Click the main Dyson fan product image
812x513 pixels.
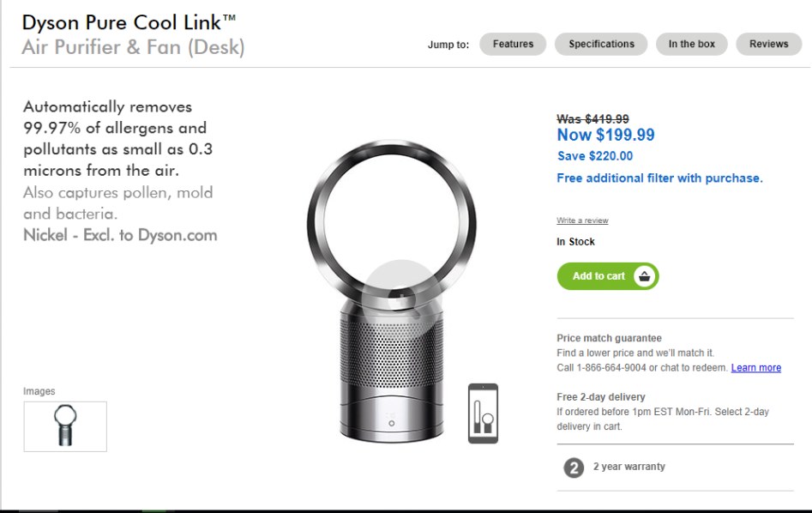392,290
